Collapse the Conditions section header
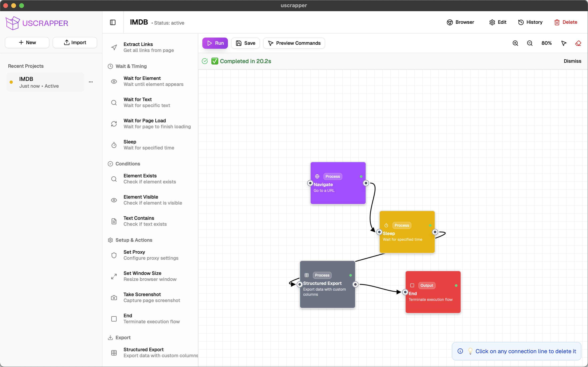588x367 pixels. (128, 164)
